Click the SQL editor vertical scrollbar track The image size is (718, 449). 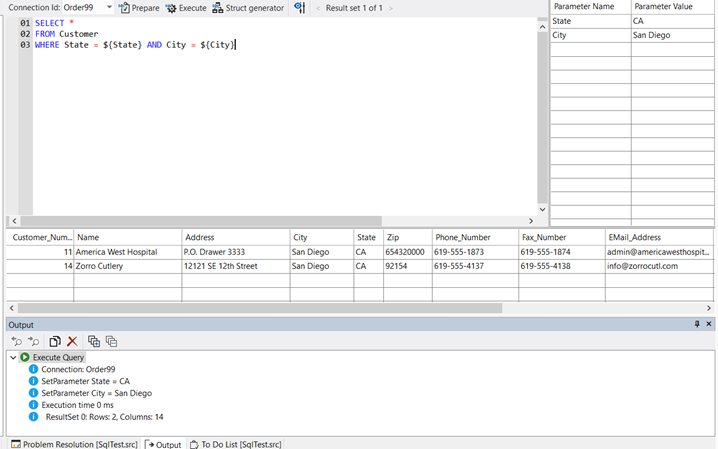point(542,118)
